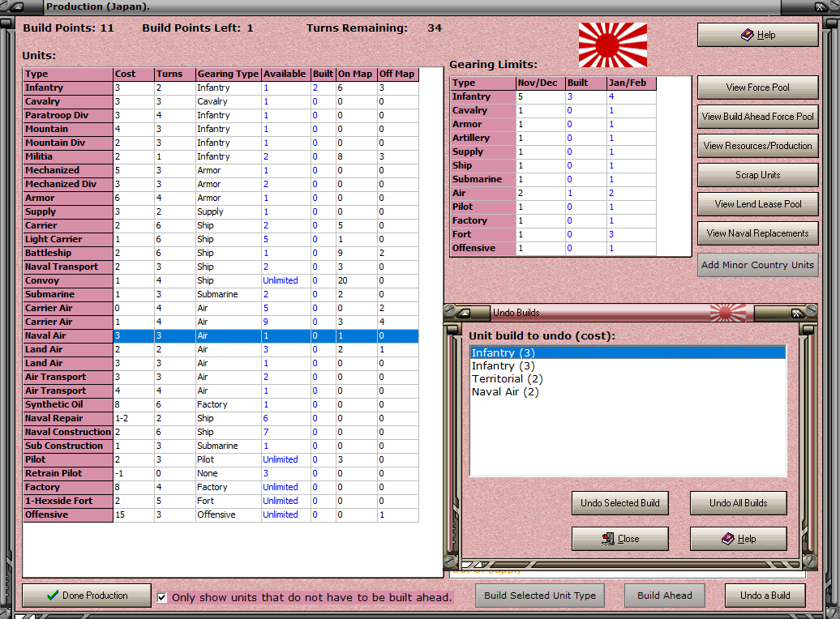The image size is (840, 619).
Task: Toggle the only show units built ahead checkbox
Action: click(161, 597)
